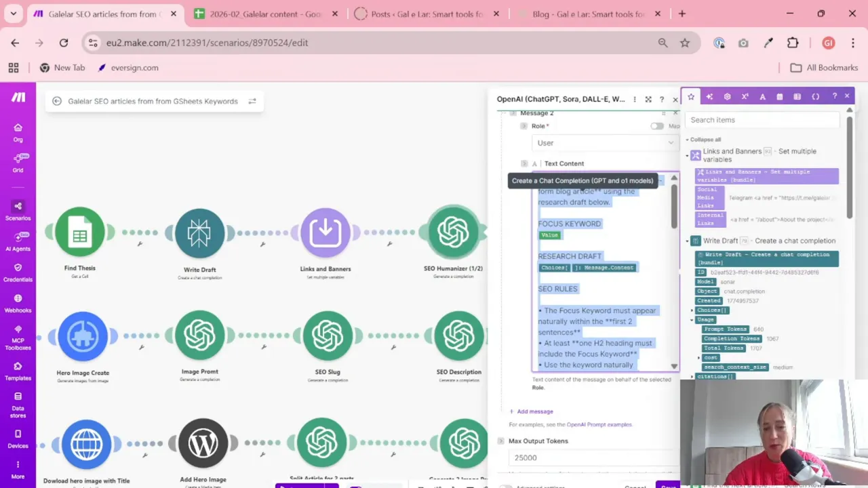The image size is (868, 488).
Task: Switch to the AI sparkle functions tab
Action: coord(709,96)
